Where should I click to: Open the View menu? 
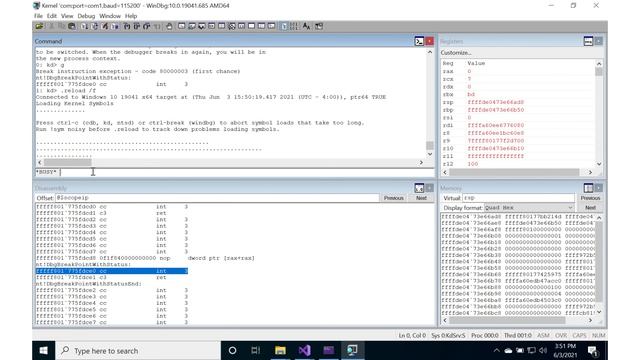coord(67,16)
